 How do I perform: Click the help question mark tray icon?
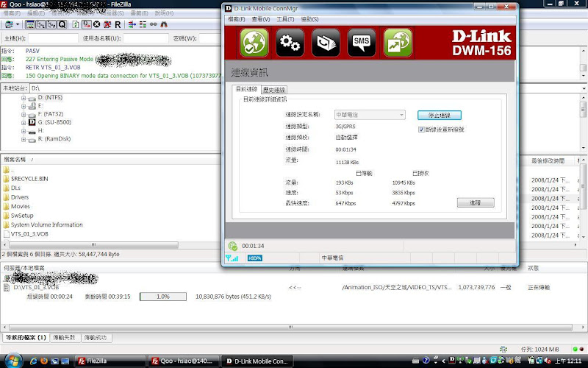426,361
